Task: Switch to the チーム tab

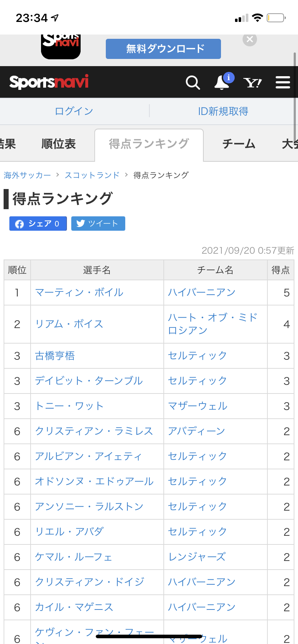Action: 239,144
